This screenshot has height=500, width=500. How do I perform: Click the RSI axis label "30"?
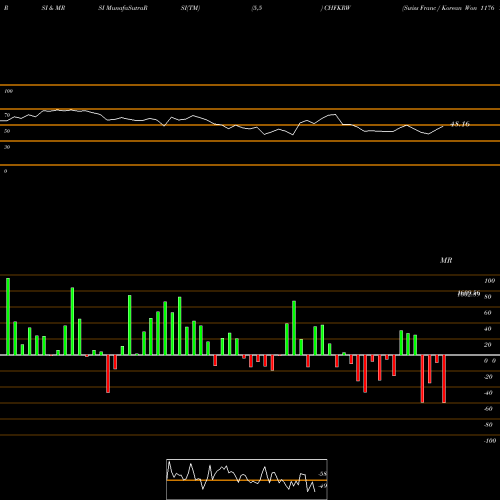coord(7,147)
